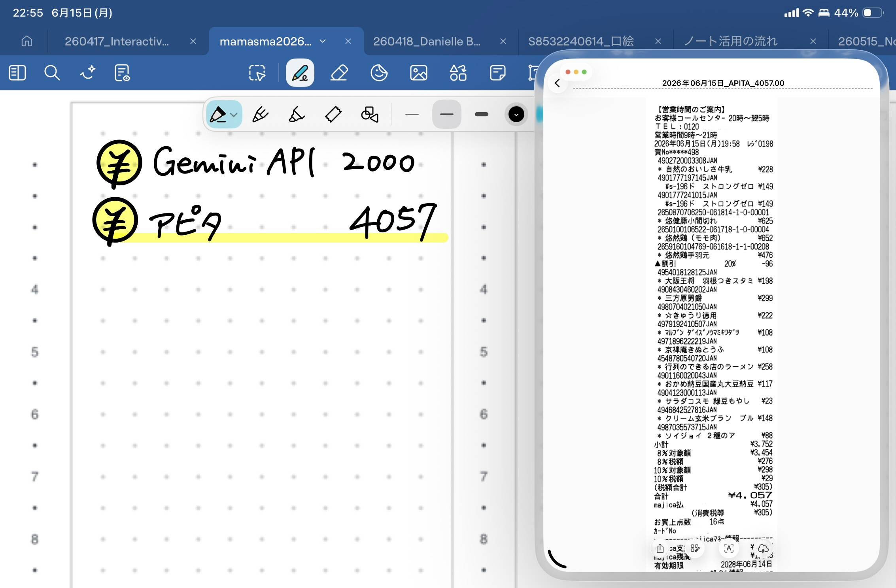Select the Image insert tool
The image size is (896, 588).
click(x=418, y=73)
